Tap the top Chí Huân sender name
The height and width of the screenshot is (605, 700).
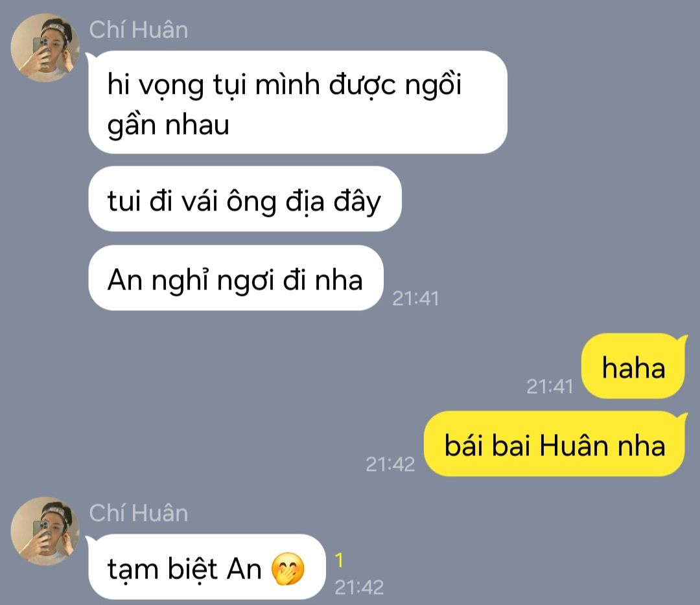click(x=139, y=30)
